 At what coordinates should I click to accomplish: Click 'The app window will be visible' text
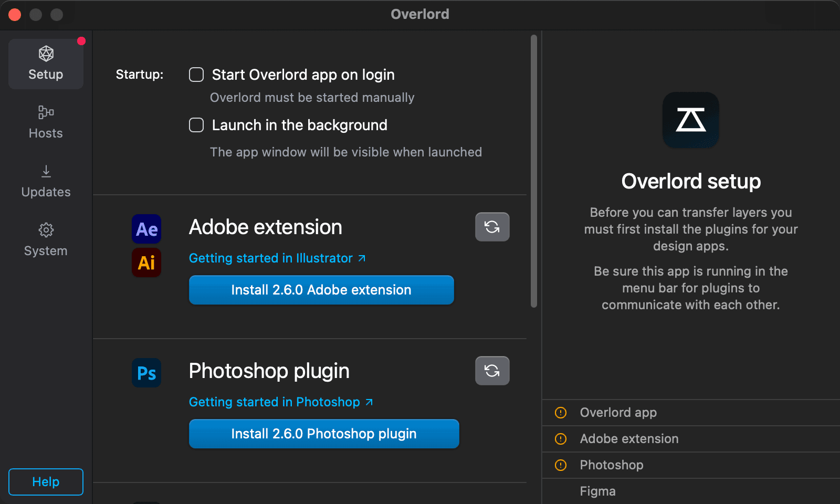tap(346, 152)
